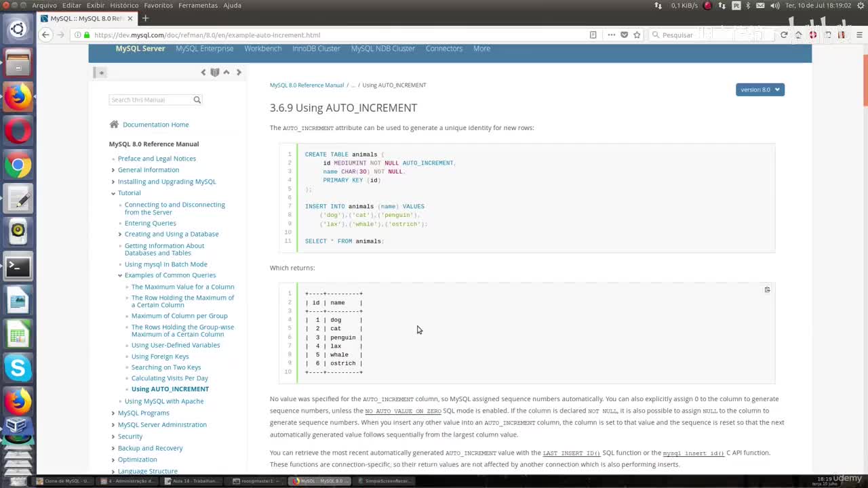Focus the Search this Manual field
The height and width of the screenshot is (488, 868).
click(151, 100)
